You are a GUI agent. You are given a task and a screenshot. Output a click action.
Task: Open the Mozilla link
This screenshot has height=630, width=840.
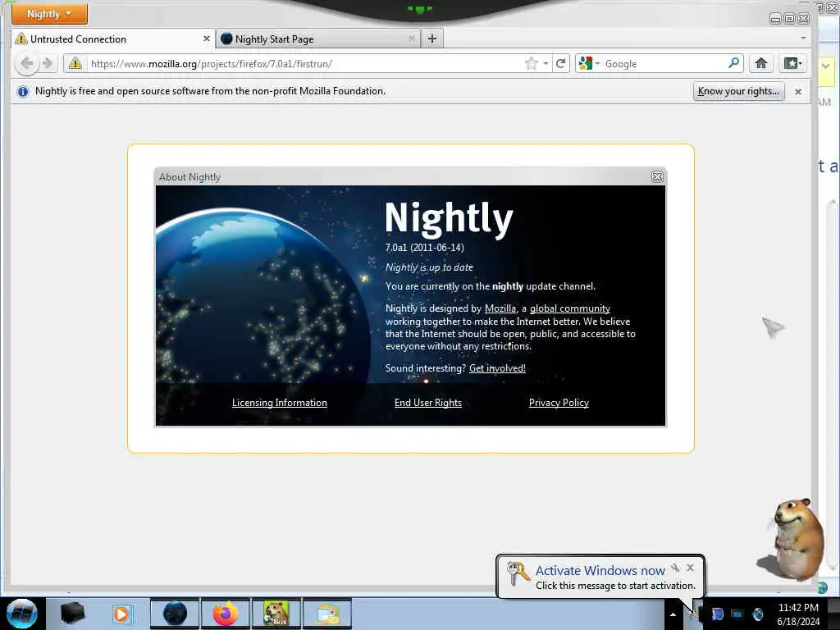(500, 308)
